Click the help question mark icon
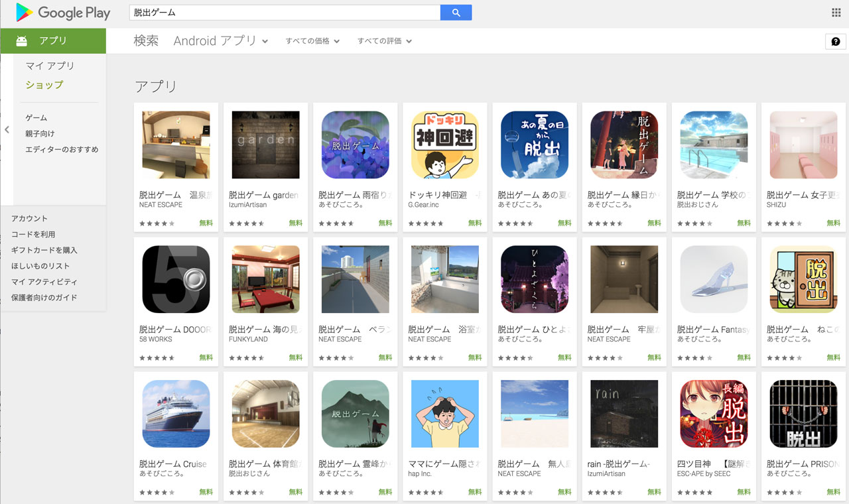This screenshot has height=504, width=849. coord(835,41)
